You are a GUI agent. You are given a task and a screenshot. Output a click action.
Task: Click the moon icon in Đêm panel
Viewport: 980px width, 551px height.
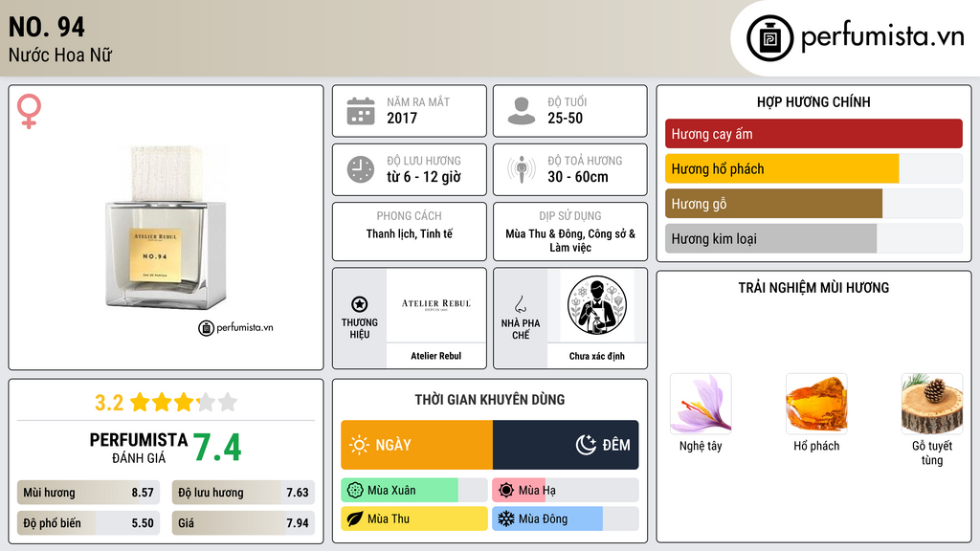point(586,445)
